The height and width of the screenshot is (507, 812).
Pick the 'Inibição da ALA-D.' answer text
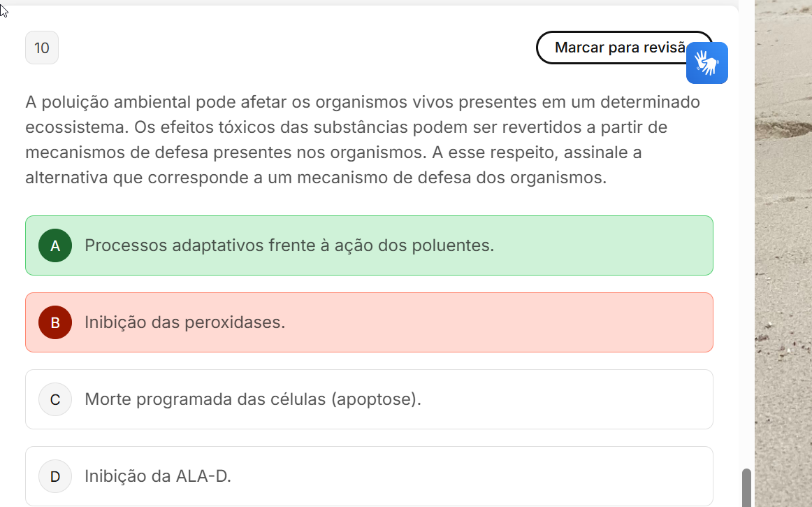pyautogui.click(x=158, y=476)
